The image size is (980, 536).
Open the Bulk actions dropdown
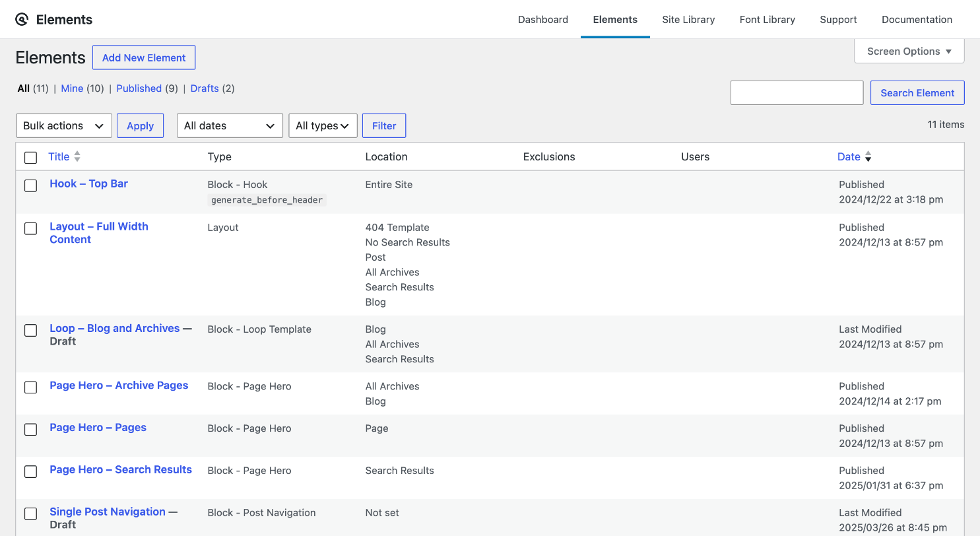pos(63,125)
